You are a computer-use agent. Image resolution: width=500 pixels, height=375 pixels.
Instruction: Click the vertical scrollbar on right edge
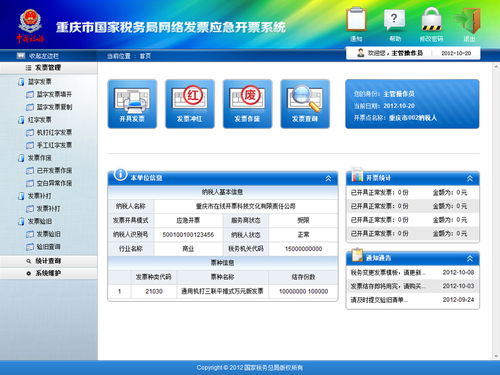496,211
